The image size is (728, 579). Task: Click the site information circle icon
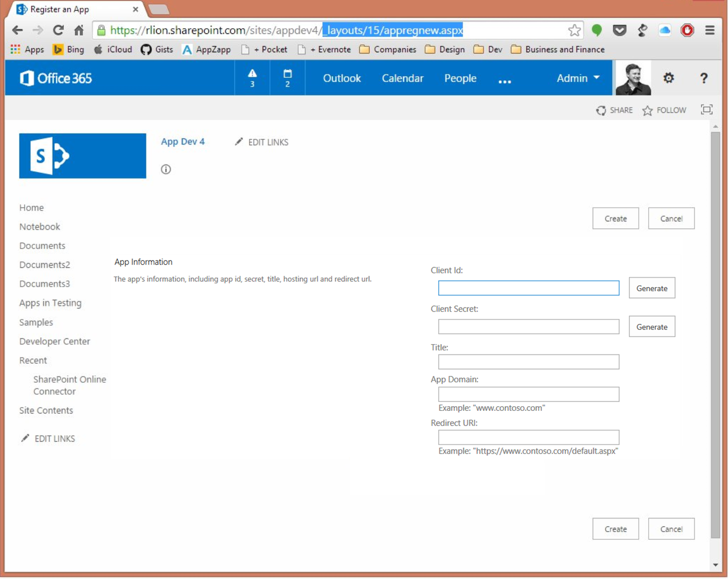(x=166, y=169)
